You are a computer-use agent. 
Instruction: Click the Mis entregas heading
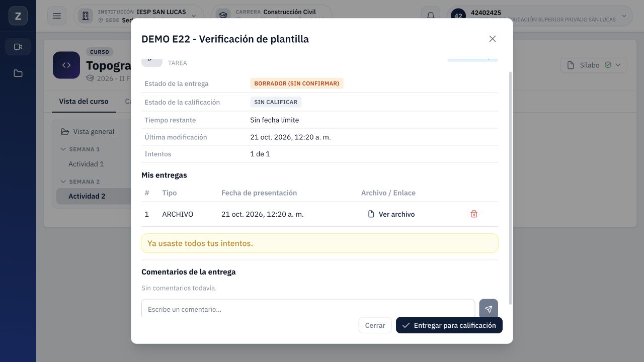[x=164, y=175]
